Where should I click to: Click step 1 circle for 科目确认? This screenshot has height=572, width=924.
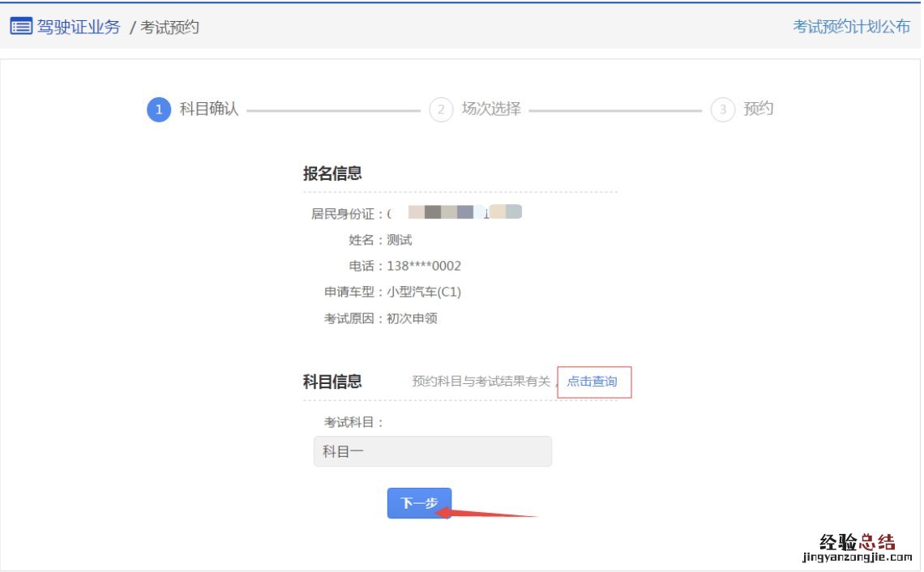159,109
